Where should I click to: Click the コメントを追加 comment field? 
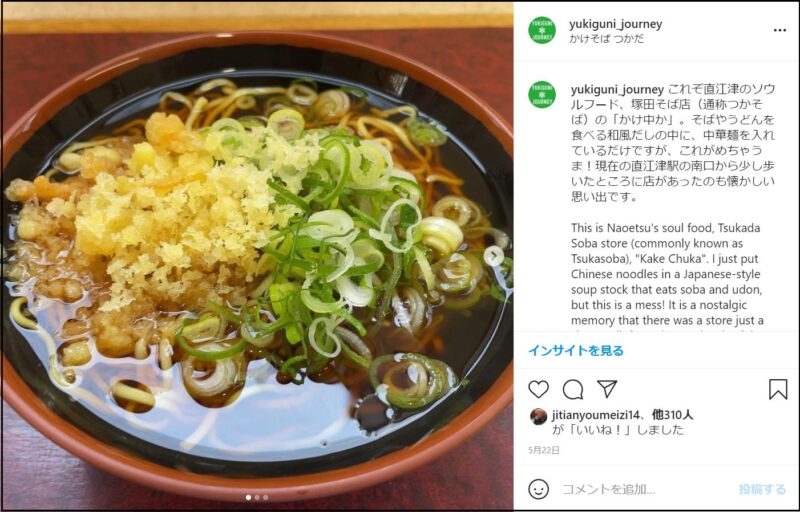click(x=645, y=490)
